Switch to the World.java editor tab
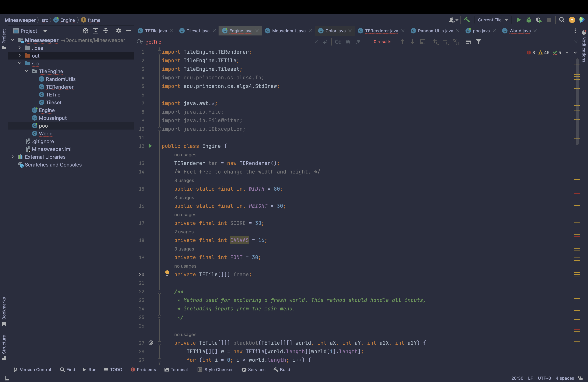Viewport: 588px width, 382px height. click(x=520, y=31)
